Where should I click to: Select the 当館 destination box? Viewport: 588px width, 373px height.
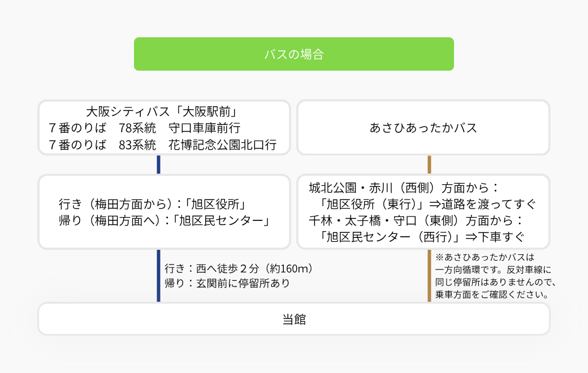[x=293, y=319]
